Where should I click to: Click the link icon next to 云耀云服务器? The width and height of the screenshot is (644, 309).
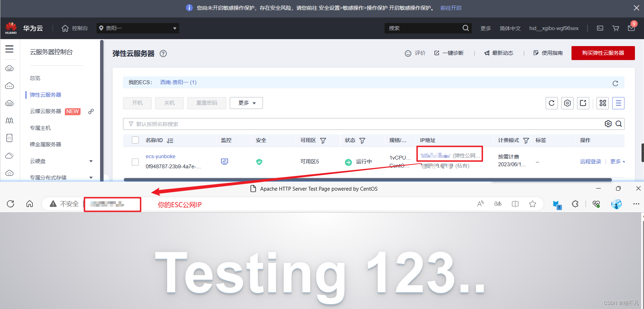point(91,111)
